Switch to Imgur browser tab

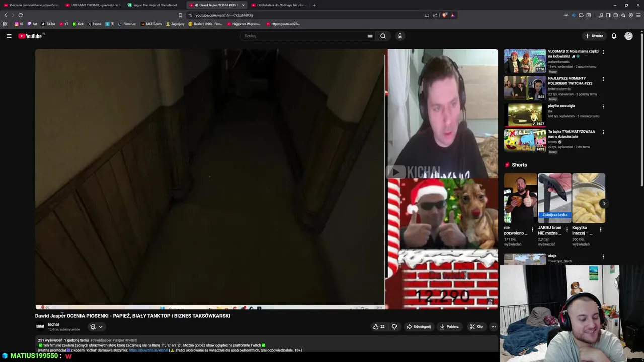(154, 5)
